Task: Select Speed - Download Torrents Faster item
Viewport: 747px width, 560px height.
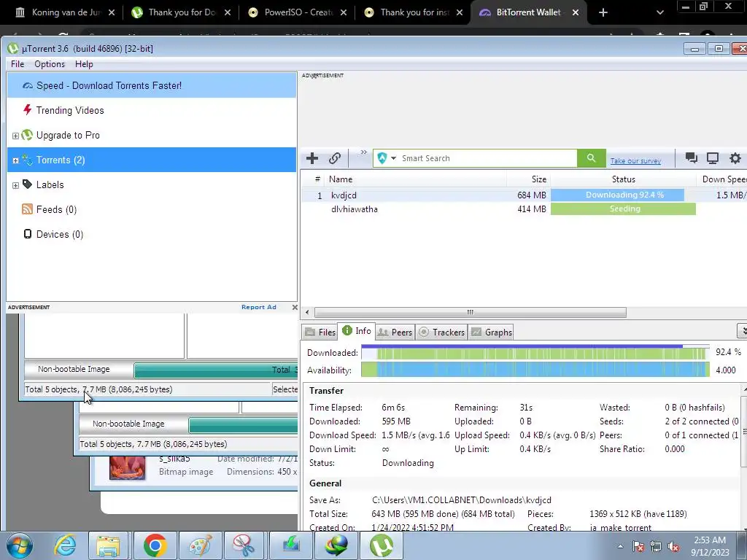Action: click(x=152, y=86)
